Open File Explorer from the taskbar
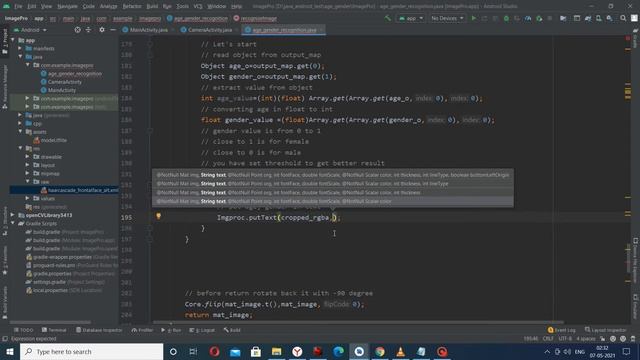Viewport: 640px width, 360px height. [x=276, y=351]
